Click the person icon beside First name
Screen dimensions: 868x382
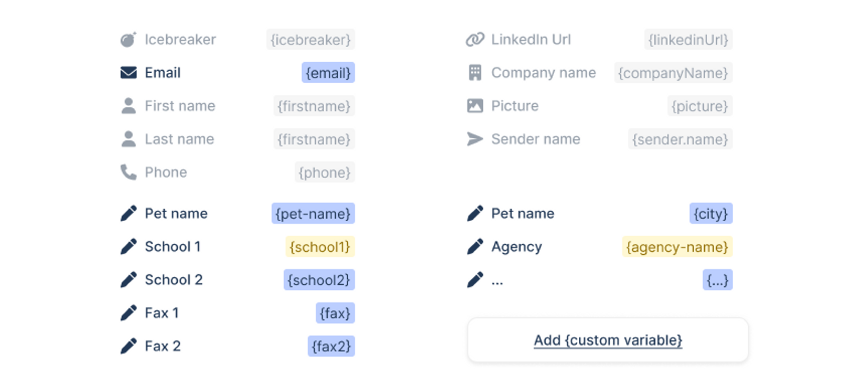(128, 106)
